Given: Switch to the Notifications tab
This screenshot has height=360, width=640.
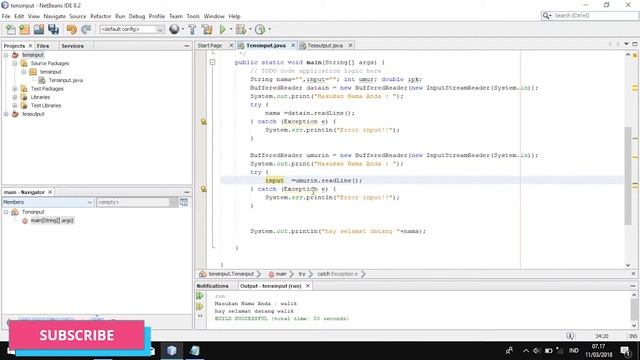Looking at the screenshot, I should click(213, 286).
